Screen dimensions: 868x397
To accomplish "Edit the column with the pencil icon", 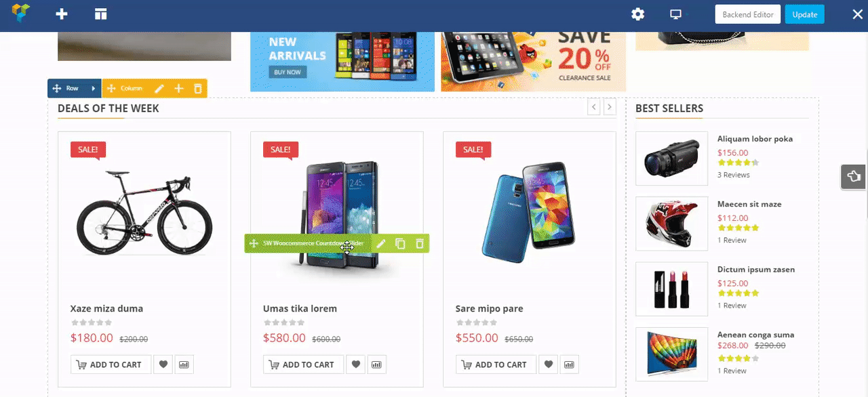I will [159, 89].
